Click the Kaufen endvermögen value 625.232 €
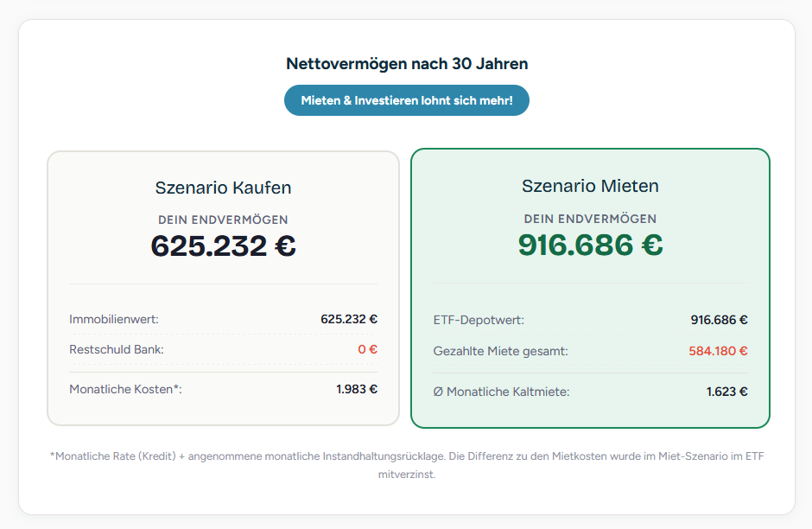812x529 pixels. click(223, 246)
